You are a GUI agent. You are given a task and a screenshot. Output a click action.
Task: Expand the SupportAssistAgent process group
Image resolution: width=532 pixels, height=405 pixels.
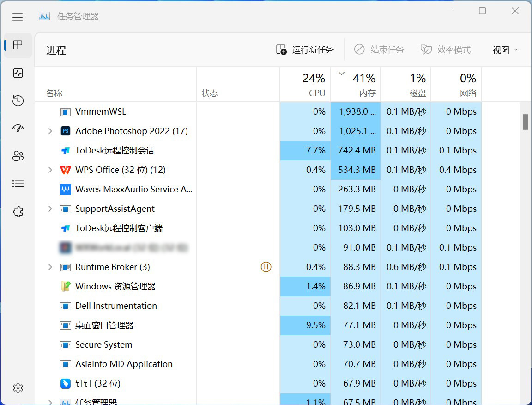click(50, 209)
